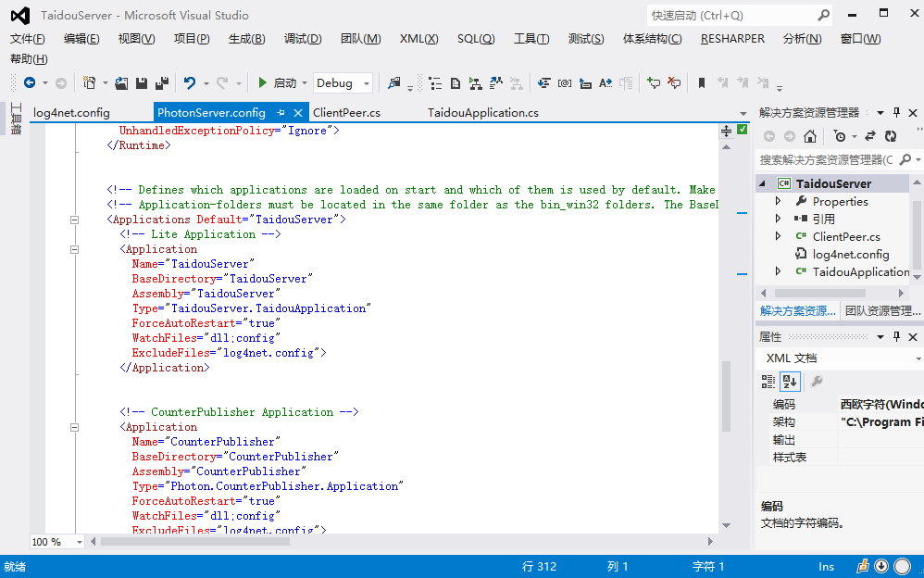The width and height of the screenshot is (924, 578).
Task: Expand the ClientPeer.cs tree node
Action: pos(778,236)
